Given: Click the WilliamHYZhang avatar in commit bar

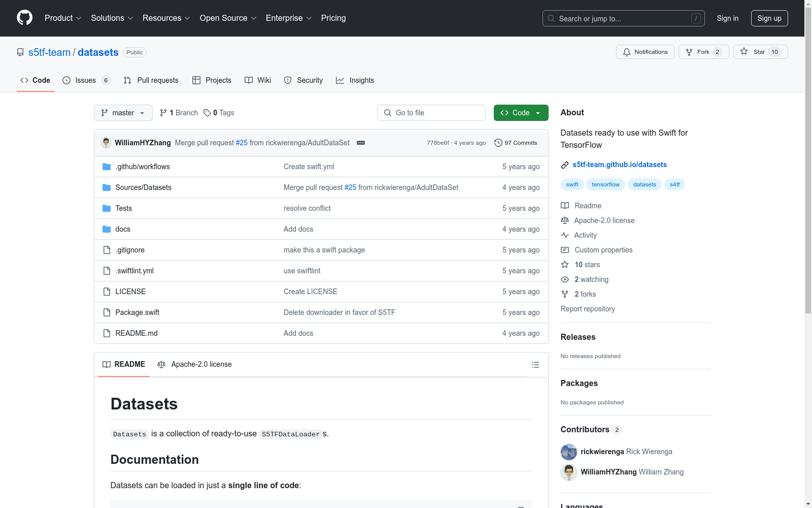Looking at the screenshot, I should 106,143.
